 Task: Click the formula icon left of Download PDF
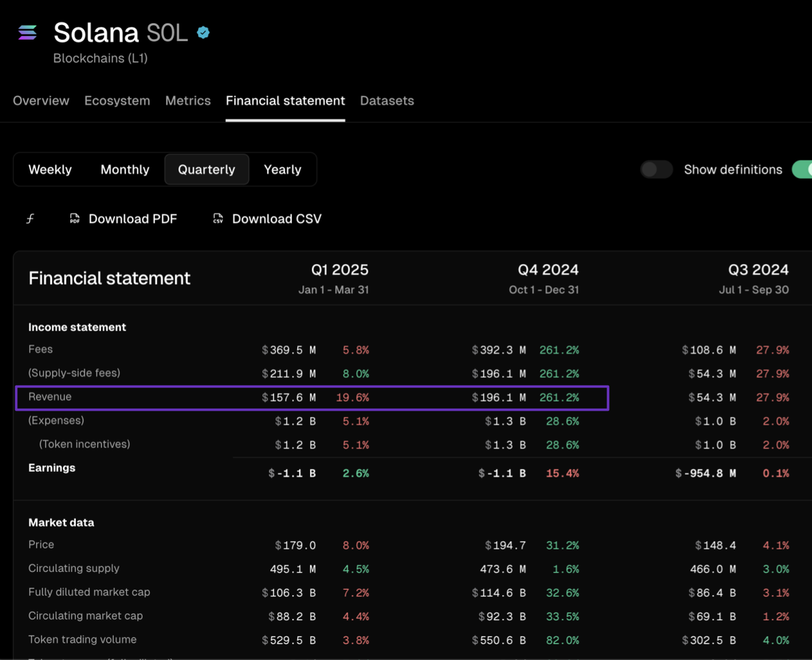point(30,218)
